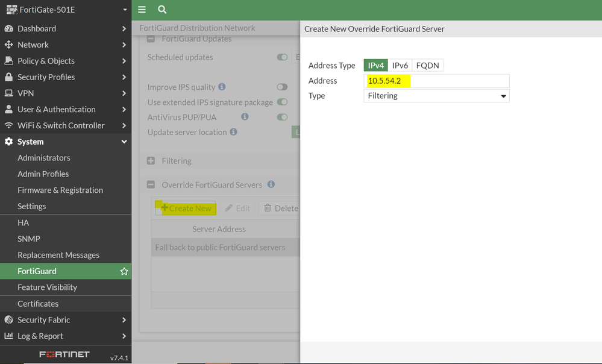Toggle the Improve IPS quality switch
The width and height of the screenshot is (602, 364).
coord(282,87)
